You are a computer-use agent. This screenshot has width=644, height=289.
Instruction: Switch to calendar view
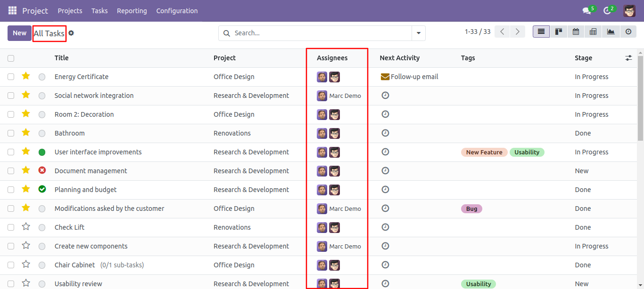coord(576,32)
